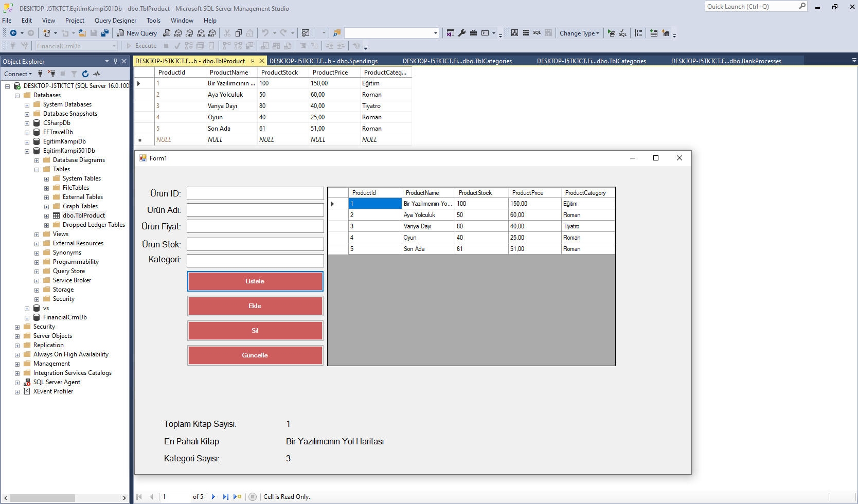Switch to the dbo.BankProcesses tab
This screenshot has width=858, height=504.
click(726, 61)
